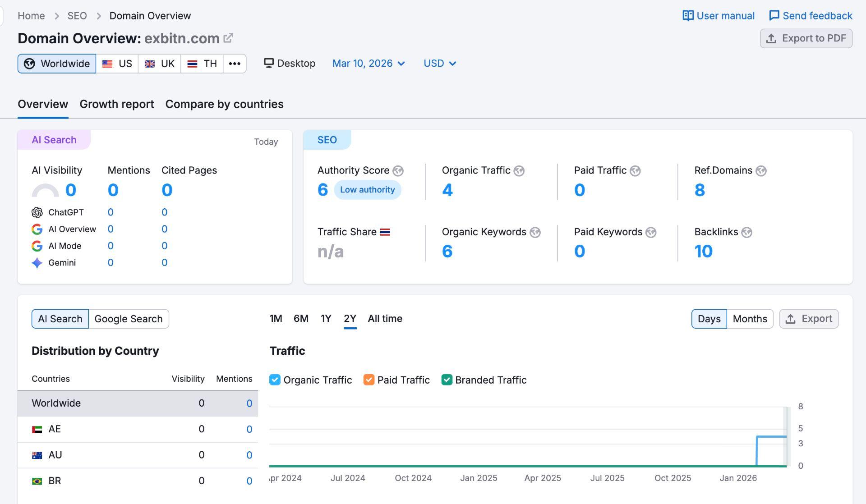Click the Mentions column header in table

click(234, 379)
